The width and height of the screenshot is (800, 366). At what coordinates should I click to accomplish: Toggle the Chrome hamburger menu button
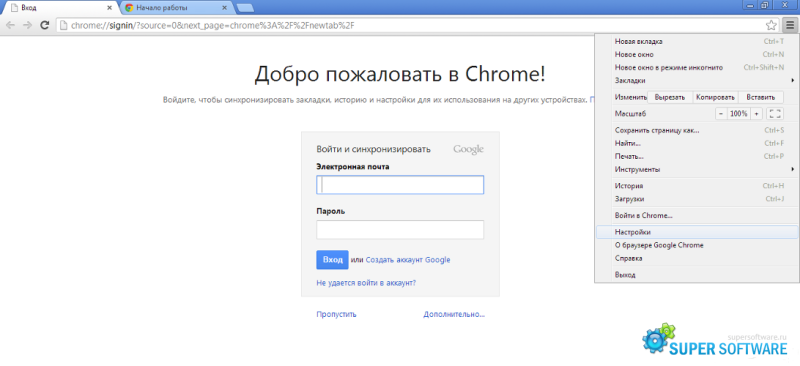coord(790,25)
